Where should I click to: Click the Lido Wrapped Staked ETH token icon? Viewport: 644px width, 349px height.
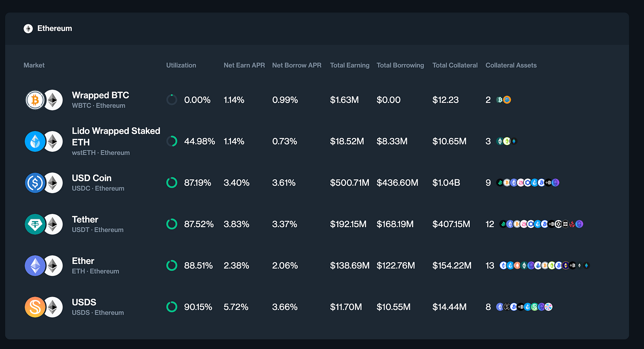[35, 141]
